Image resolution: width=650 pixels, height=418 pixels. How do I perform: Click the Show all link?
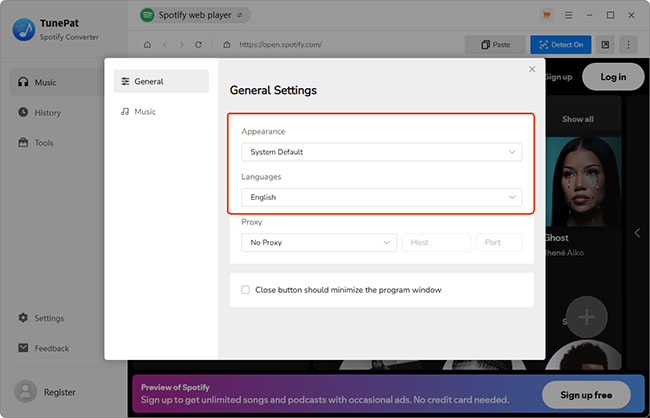coord(578,119)
